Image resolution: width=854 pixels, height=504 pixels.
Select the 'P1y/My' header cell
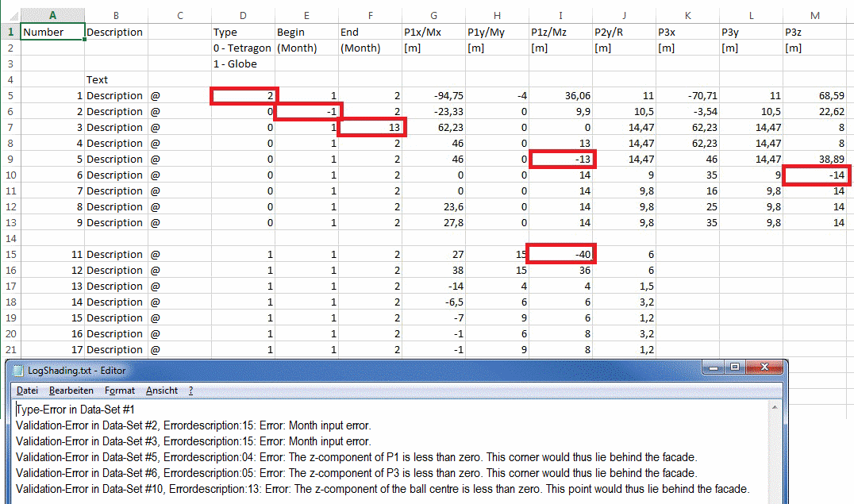tap(498, 33)
